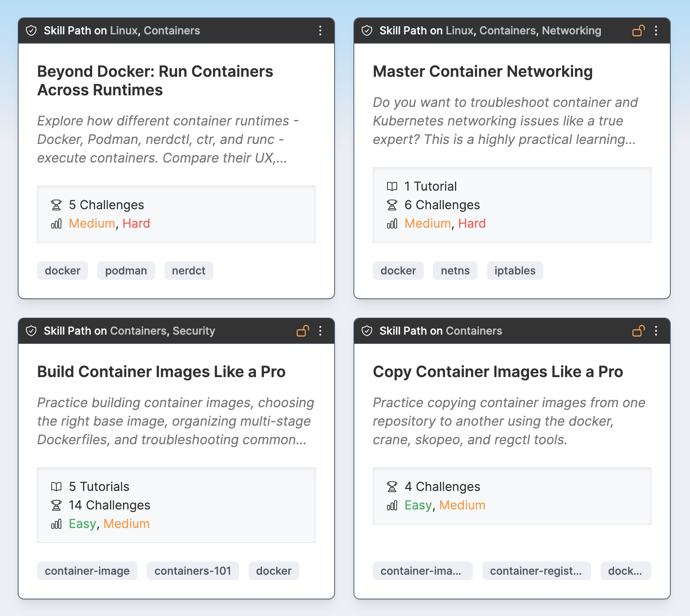Open options menu on Build Container Images card
The width and height of the screenshot is (690, 616).
click(x=320, y=331)
